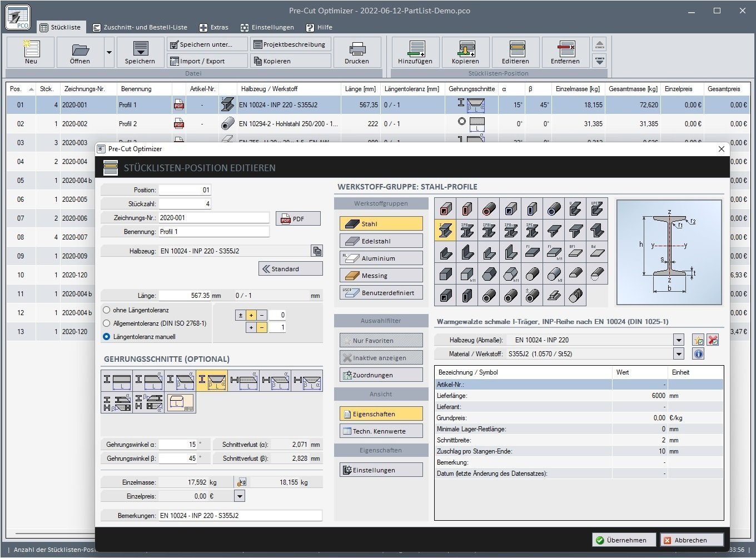Image resolution: width=756 pixels, height=558 pixels.
Task: Open Halbzeug (Abmaße) dropdown
Action: (678, 340)
